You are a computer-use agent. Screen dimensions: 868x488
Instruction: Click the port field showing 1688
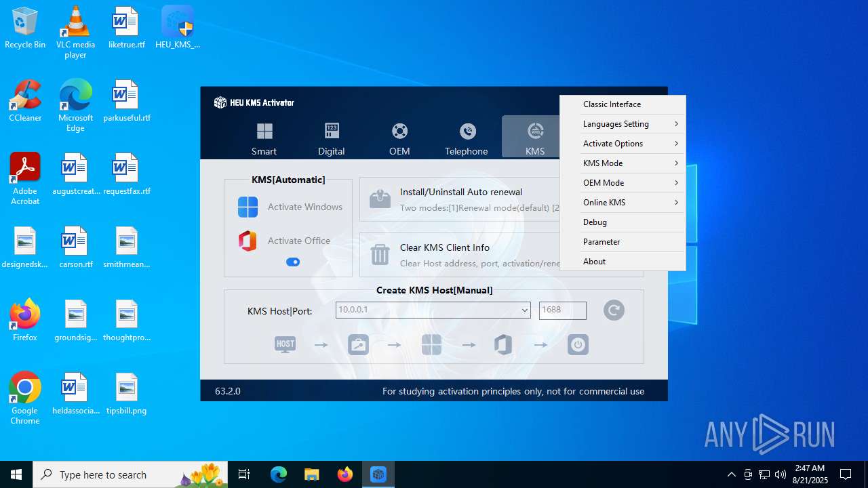coord(562,310)
